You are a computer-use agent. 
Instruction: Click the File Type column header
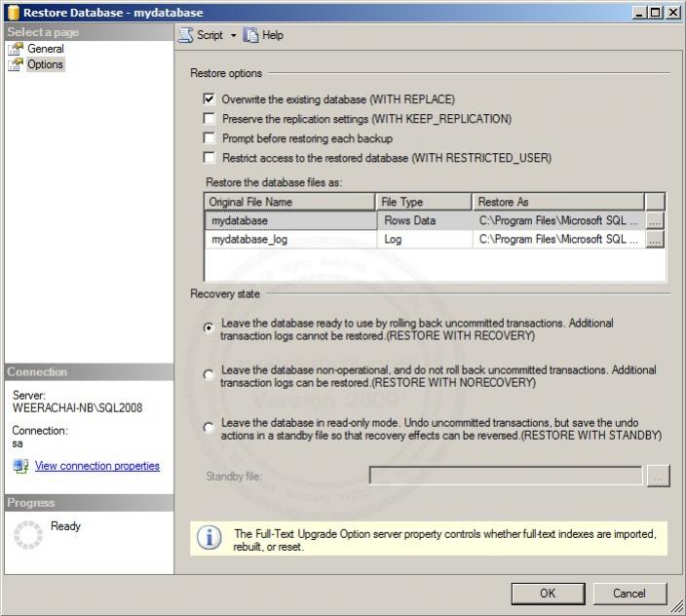point(424,202)
